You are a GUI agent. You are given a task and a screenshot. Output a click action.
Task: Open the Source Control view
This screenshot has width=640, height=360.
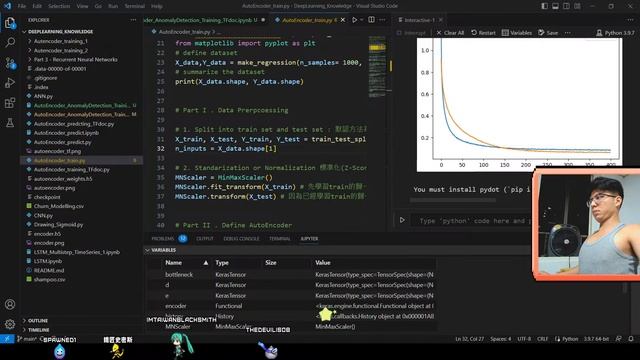pos(10,63)
